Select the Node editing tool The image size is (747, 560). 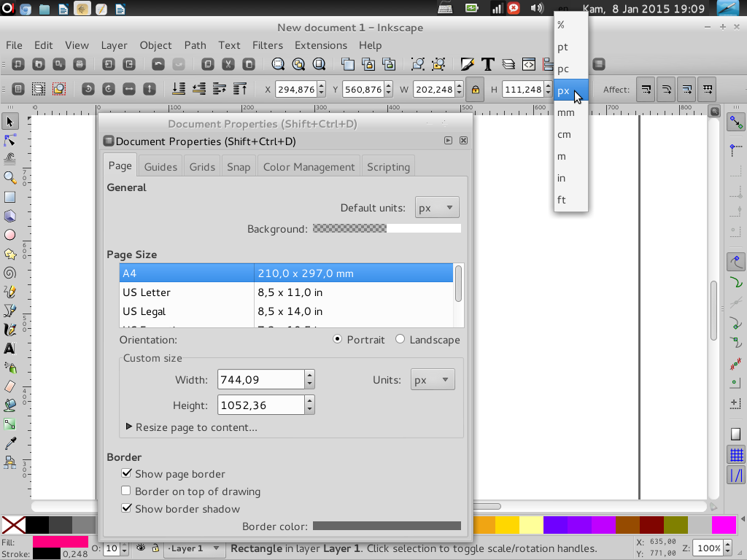[9, 140]
